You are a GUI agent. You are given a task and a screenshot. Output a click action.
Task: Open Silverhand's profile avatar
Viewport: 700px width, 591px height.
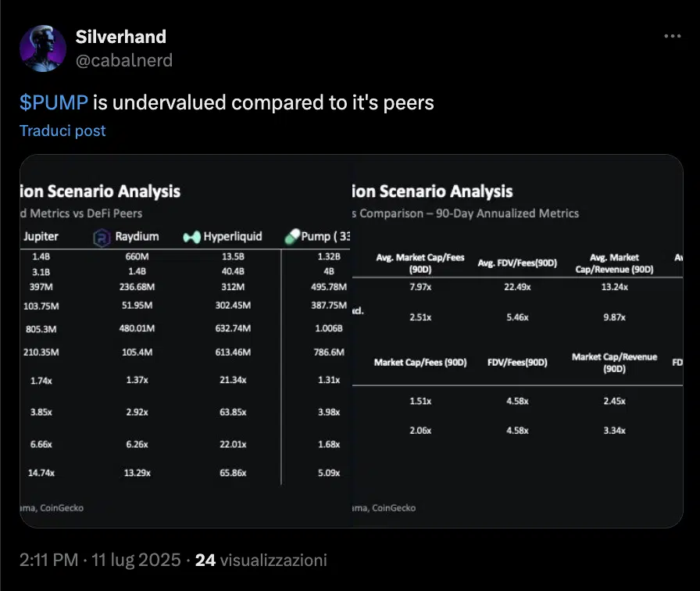[43, 48]
